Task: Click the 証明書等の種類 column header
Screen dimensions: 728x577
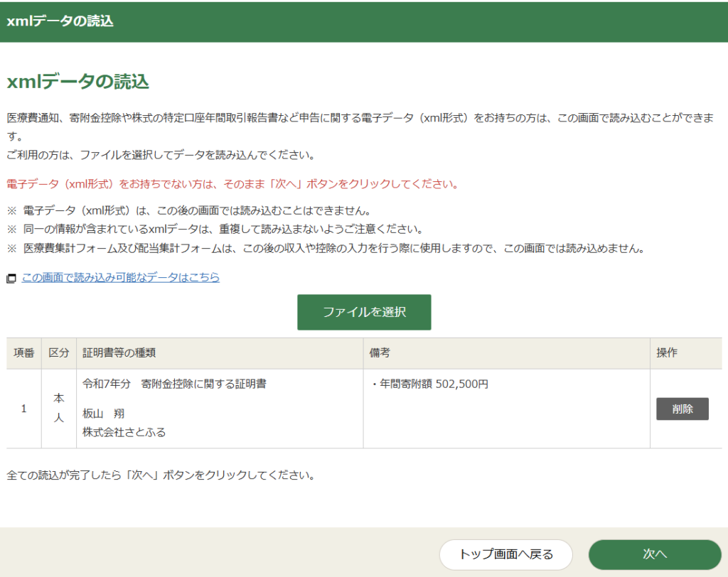Action: [x=119, y=353]
